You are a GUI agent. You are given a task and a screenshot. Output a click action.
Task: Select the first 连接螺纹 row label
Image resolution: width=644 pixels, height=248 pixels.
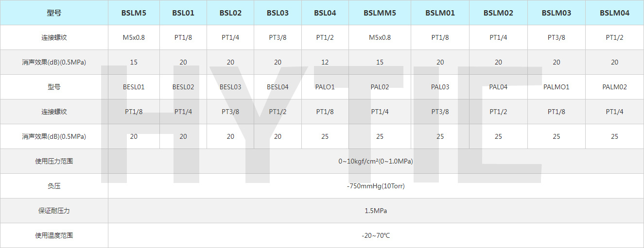pyautogui.click(x=54, y=37)
